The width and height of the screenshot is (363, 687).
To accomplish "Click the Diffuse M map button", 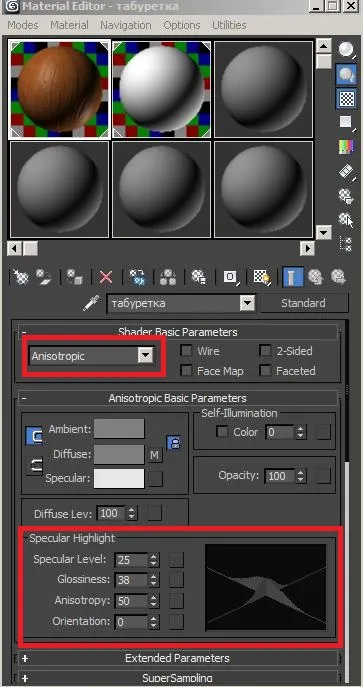I will [x=154, y=455].
